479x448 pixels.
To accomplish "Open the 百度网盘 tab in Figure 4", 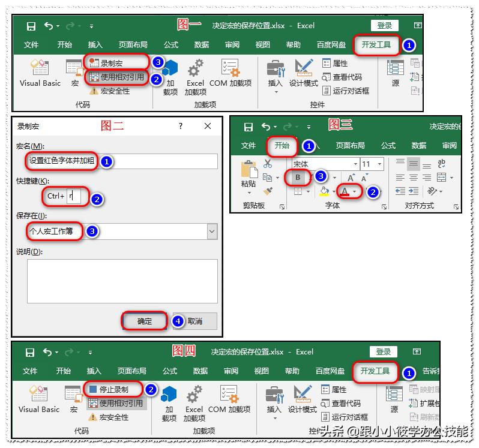I will (330, 371).
